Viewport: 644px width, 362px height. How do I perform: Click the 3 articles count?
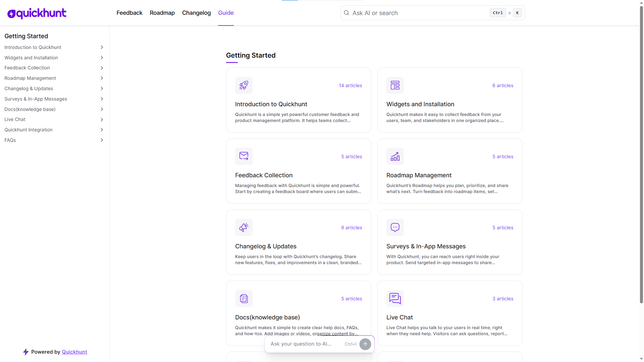tap(503, 299)
